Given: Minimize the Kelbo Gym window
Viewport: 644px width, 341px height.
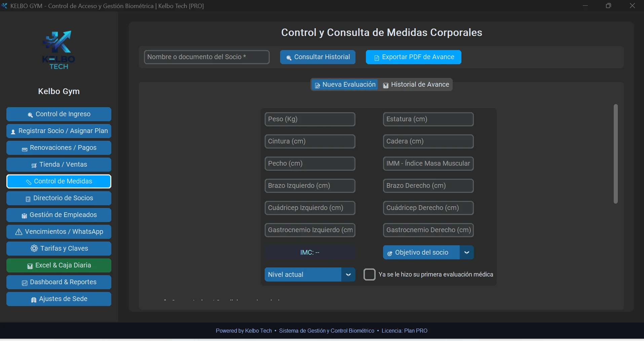Looking at the screenshot, I should pos(585,6).
